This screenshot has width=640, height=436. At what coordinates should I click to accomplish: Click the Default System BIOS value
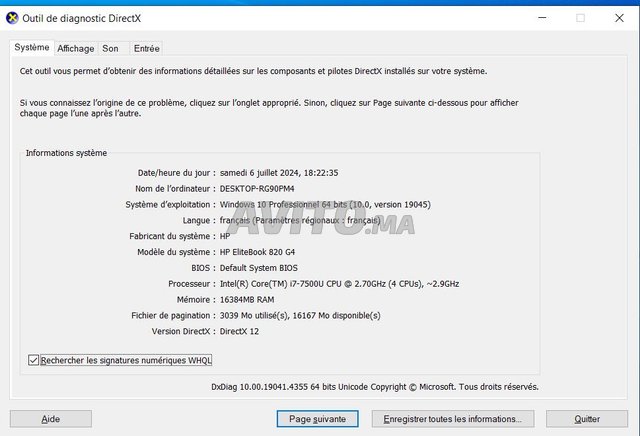pos(258,268)
